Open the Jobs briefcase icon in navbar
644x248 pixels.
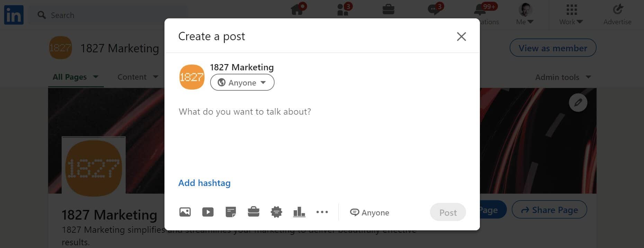[x=388, y=9]
